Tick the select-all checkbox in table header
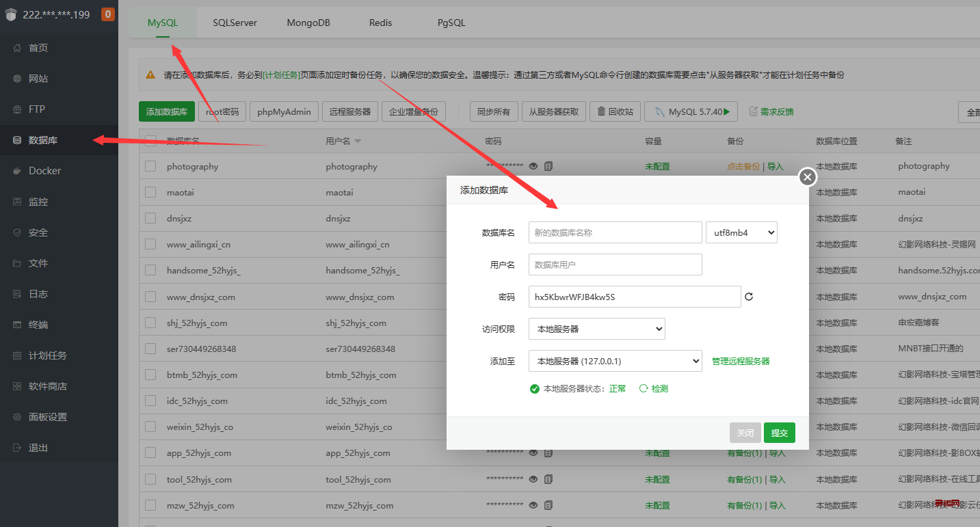Screen dimensions: 980x527 point(150,141)
